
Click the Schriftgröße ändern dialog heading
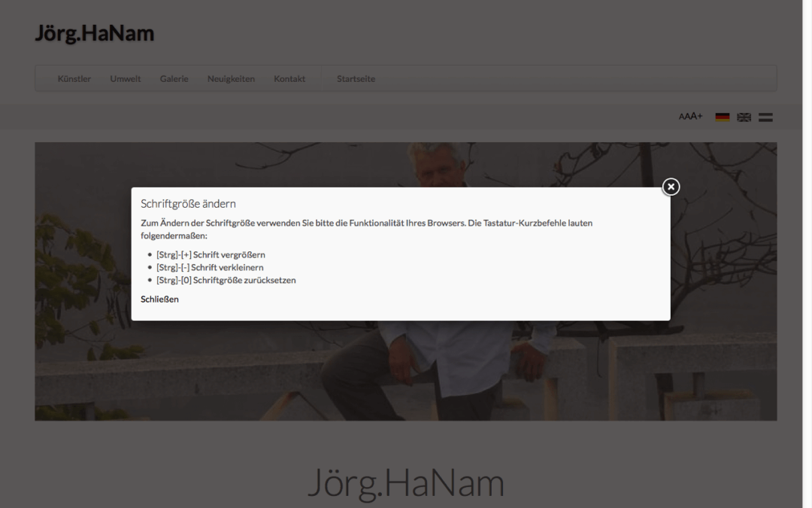tap(188, 204)
